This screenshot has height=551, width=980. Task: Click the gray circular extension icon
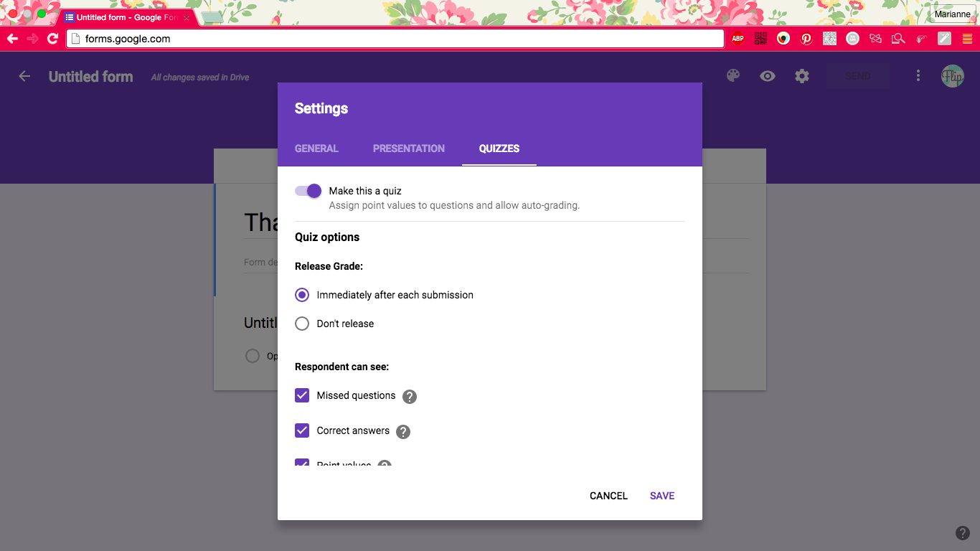click(x=852, y=39)
